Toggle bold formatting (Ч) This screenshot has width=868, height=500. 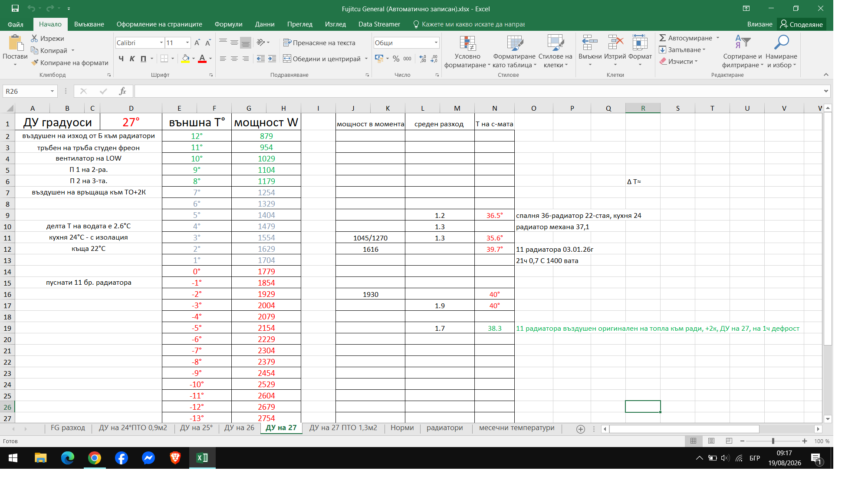(x=121, y=59)
